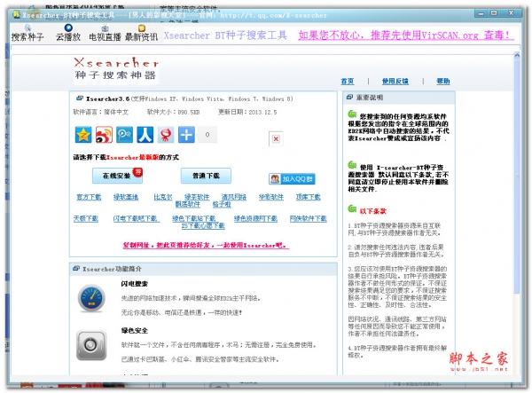Screen dimensions: 532x393
Task: Open the 绿色资源网下载 link
Action: (x=255, y=218)
